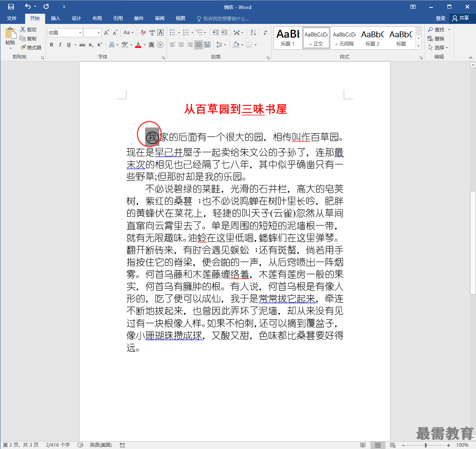Toggle Character Shading (gray A)
The height and width of the screenshot is (449, 476).
click(x=151, y=45)
